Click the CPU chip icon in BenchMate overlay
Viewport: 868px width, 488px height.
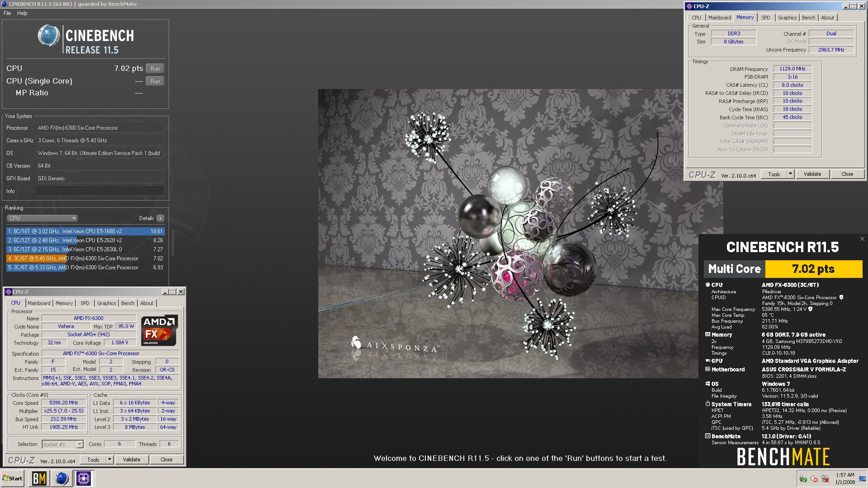click(x=708, y=285)
